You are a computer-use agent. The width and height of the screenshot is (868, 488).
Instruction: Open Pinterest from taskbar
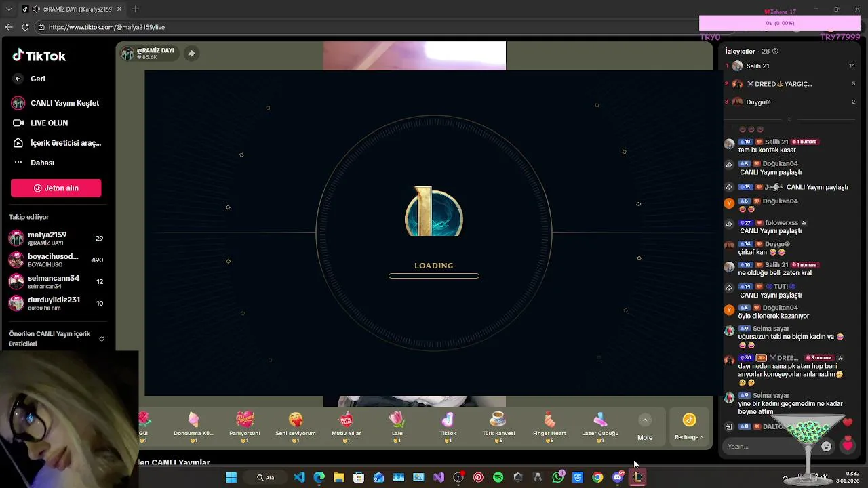click(x=478, y=477)
